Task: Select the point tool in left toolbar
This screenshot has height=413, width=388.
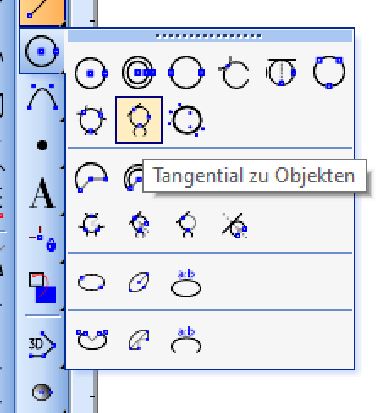Action: pyautogui.click(x=42, y=145)
